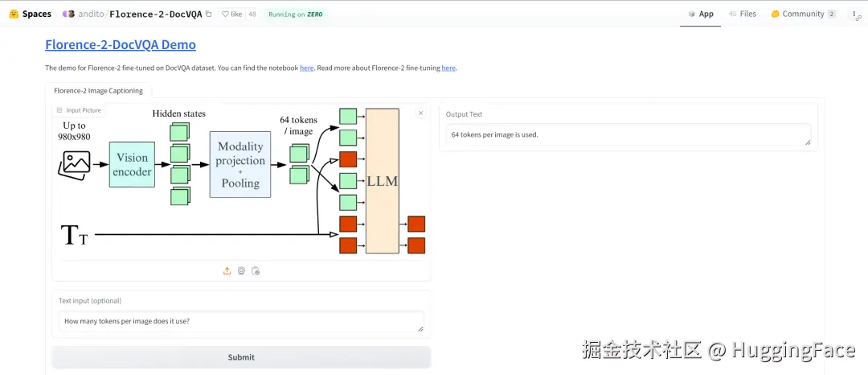
Task: Click the Submit button
Action: [x=241, y=357]
